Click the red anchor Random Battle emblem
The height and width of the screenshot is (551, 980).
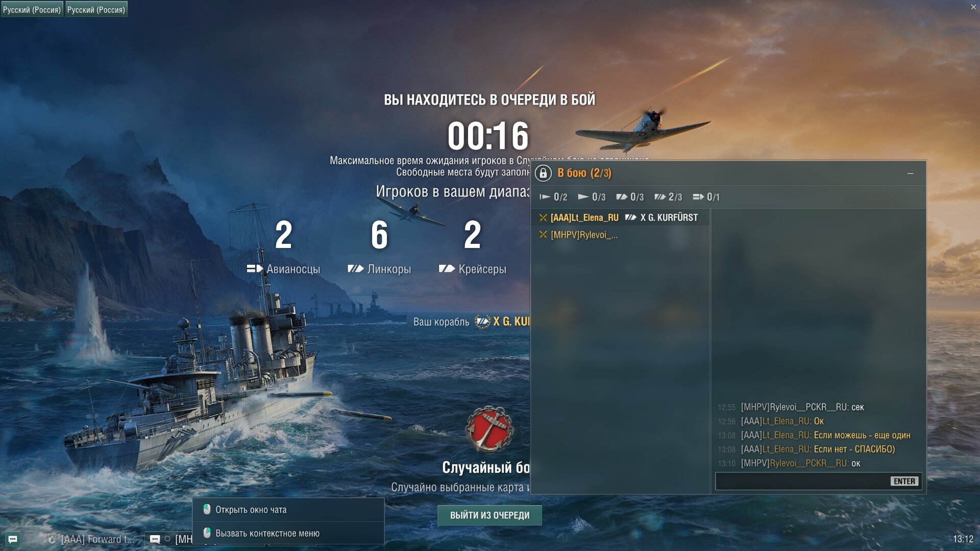coord(489,430)
